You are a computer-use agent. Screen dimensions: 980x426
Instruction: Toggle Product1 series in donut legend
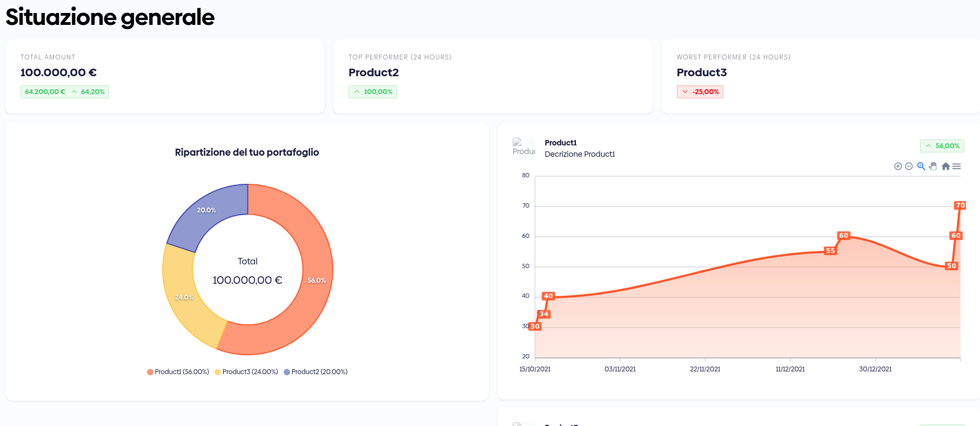[178, 372]
